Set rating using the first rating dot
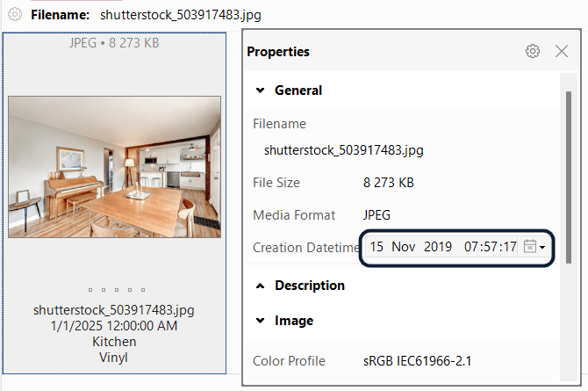 coord(90,289)
